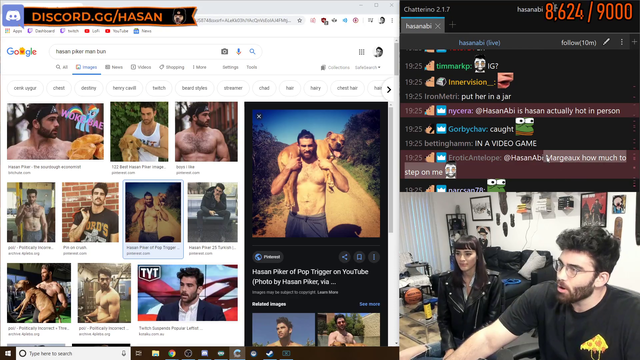Open File Explorer from the taskbar
This screenshot has width=640, height=360.
click(x=156, y=353)
